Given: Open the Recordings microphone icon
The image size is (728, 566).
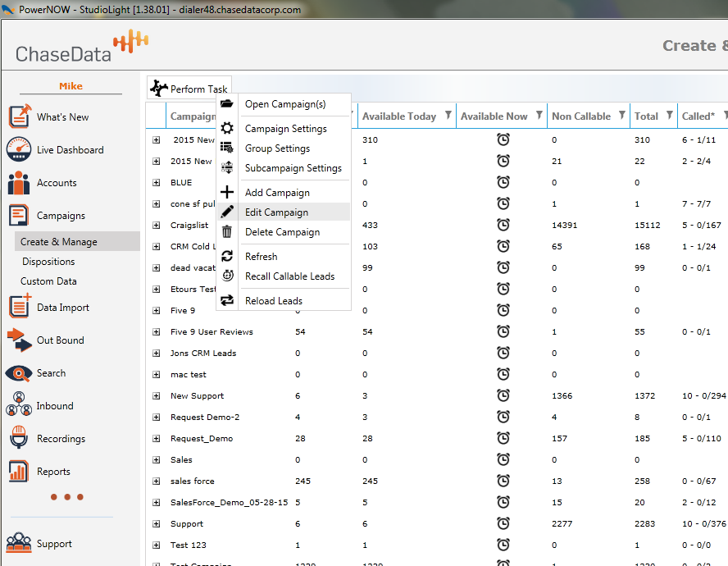Looking at the screenshot, I should coord(20,439).
